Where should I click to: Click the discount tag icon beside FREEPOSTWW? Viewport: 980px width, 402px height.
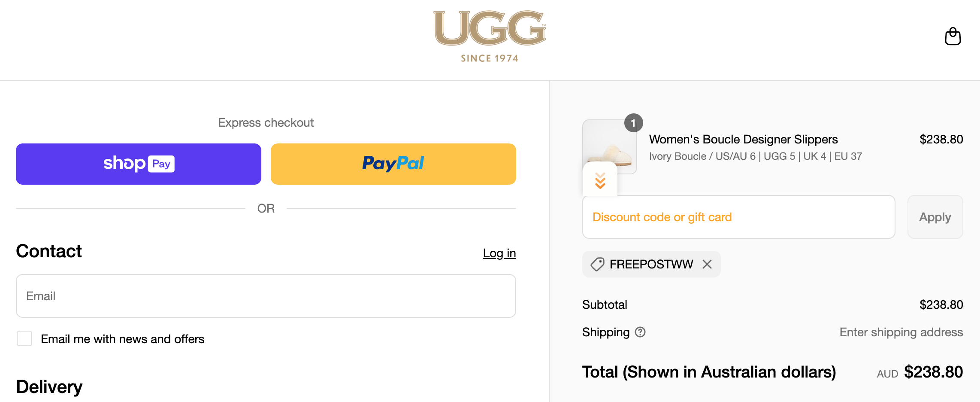click(x=597, y=264)
